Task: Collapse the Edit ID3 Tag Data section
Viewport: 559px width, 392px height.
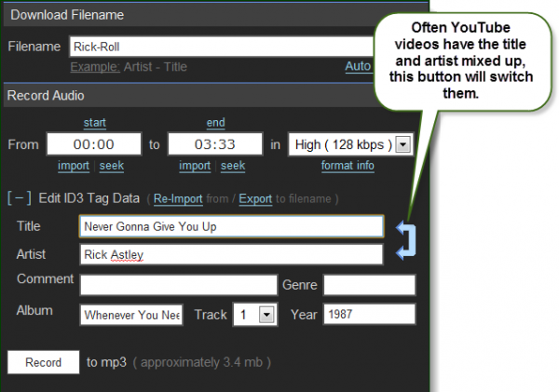Action: coord(20,198)
